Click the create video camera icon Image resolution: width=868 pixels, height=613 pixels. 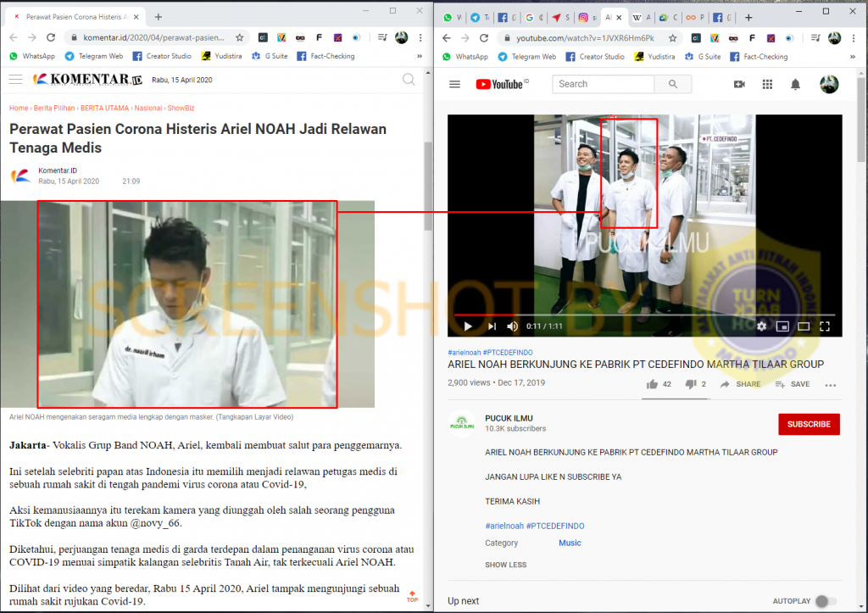click(739, 84)
